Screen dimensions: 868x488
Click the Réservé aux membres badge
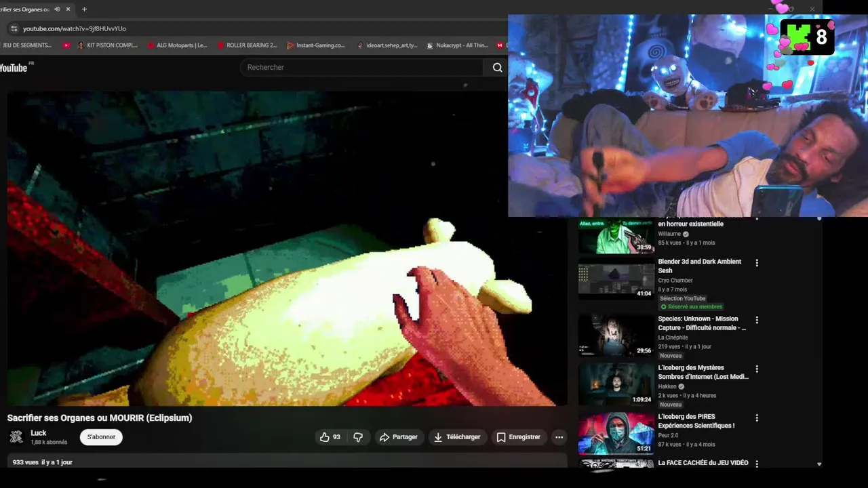[x=691, y=307]
